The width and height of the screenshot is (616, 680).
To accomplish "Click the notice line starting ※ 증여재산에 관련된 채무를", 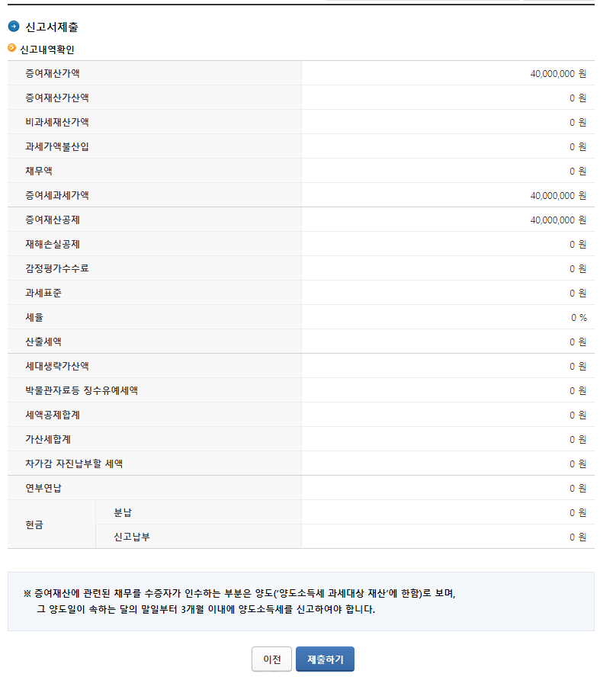I will (239, 593).
